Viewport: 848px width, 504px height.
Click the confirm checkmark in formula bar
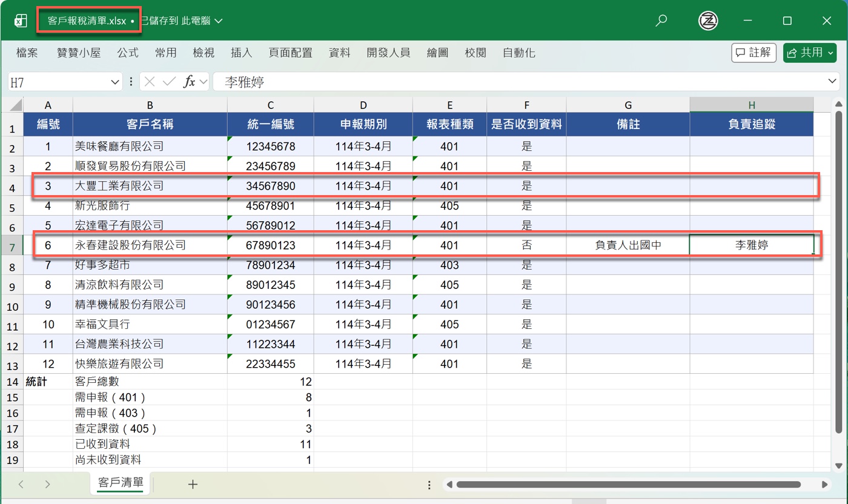pyautogui.click(x=170, y=82)
